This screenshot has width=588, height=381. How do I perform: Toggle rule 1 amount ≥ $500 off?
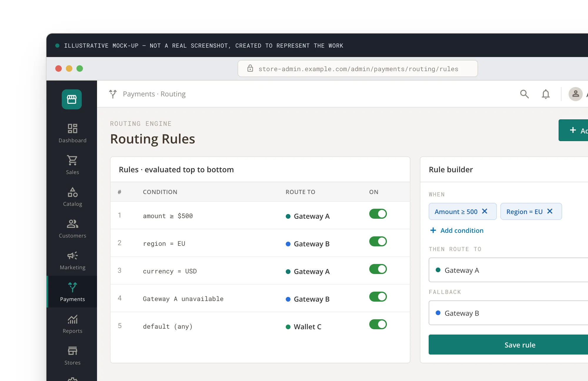pyautogui.click(x=378, y=214)
